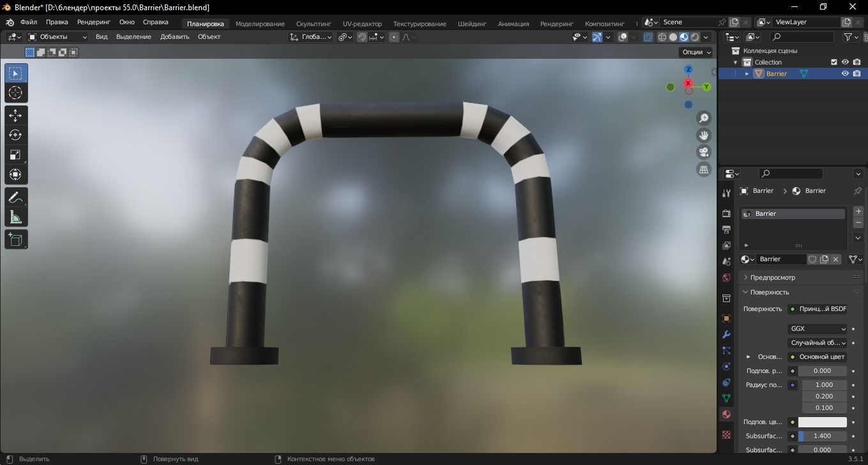Click the viewport zoom magnifier icon
The image size is (868, 465).
point(703,118)
